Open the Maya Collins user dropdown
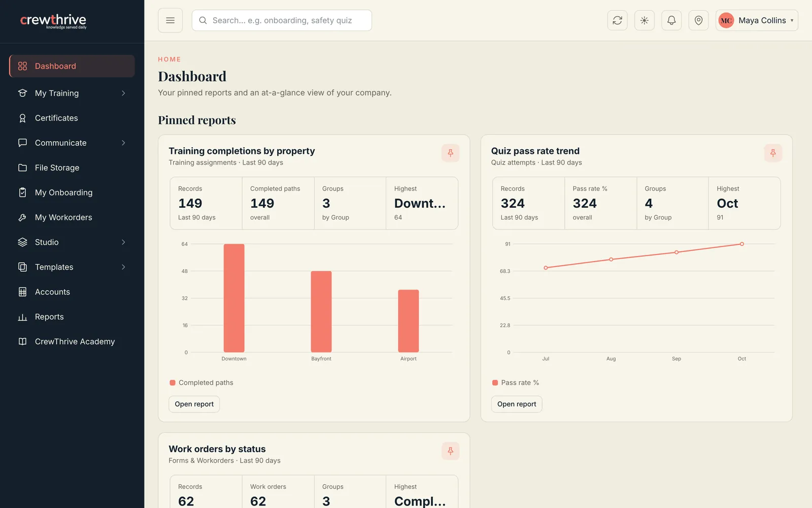 point(757,20)
